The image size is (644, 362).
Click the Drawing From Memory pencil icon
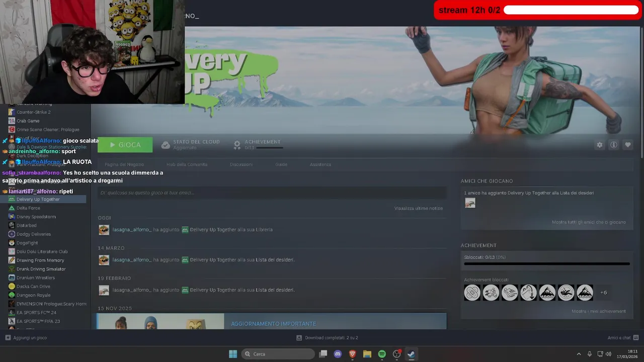(12, 260)
